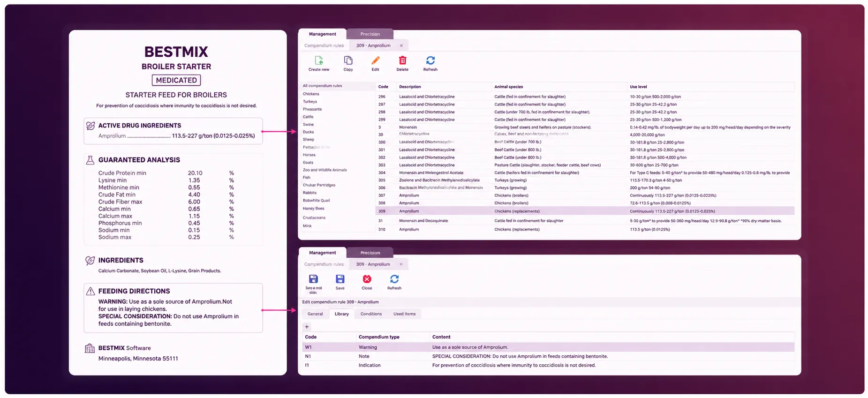Select Amprolium row with code 310
This screenshot has width=868, height=398.
[585, 229]
